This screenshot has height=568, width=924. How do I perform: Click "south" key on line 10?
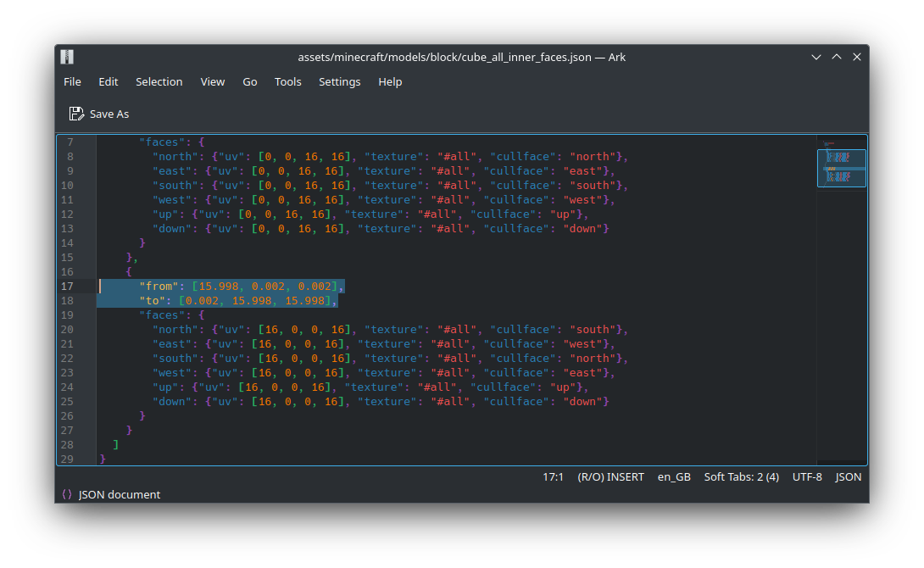[x=175, y=186]
